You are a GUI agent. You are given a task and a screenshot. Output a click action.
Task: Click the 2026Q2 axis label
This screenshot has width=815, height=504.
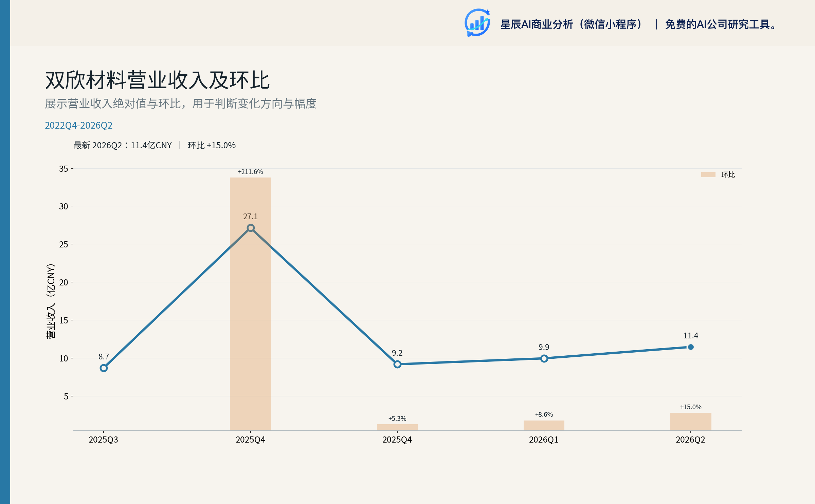tap(690, 440)
